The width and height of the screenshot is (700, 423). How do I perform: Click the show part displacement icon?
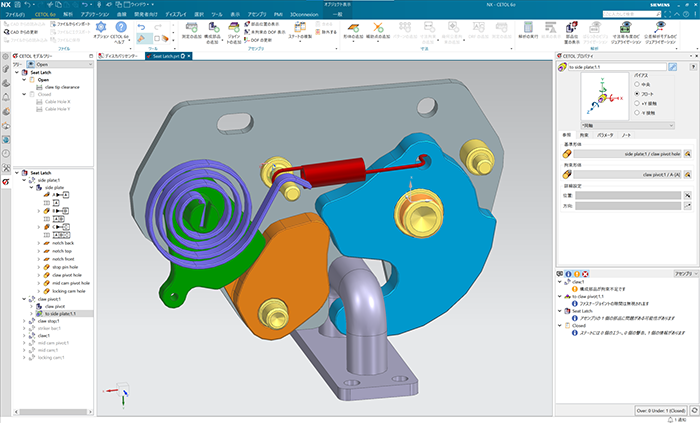(x=572, y=27)
